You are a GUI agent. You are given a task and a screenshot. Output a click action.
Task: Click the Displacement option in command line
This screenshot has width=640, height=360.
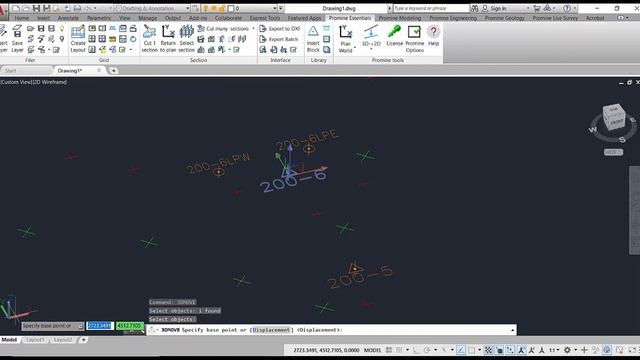[x=271, y=330]
